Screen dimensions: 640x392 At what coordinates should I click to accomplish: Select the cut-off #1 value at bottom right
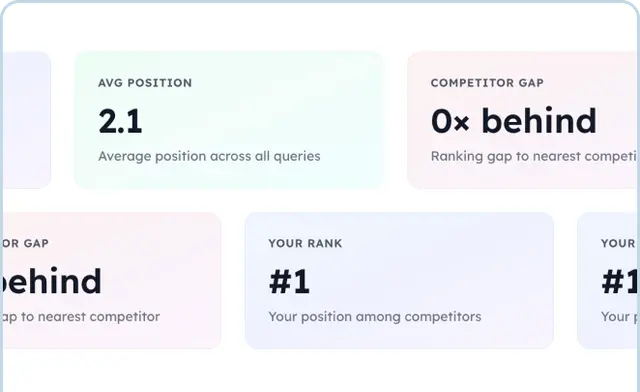tap(619, 282)
